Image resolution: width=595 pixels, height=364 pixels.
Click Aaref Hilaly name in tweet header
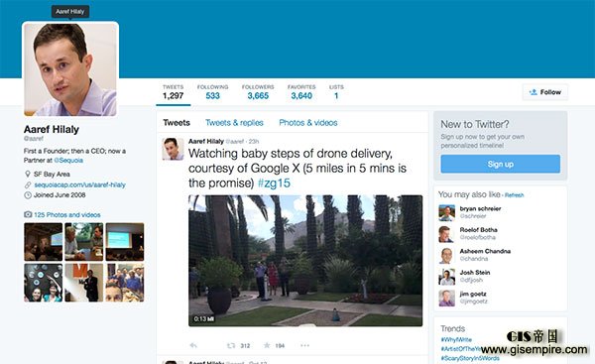click(x=206, y=141)
